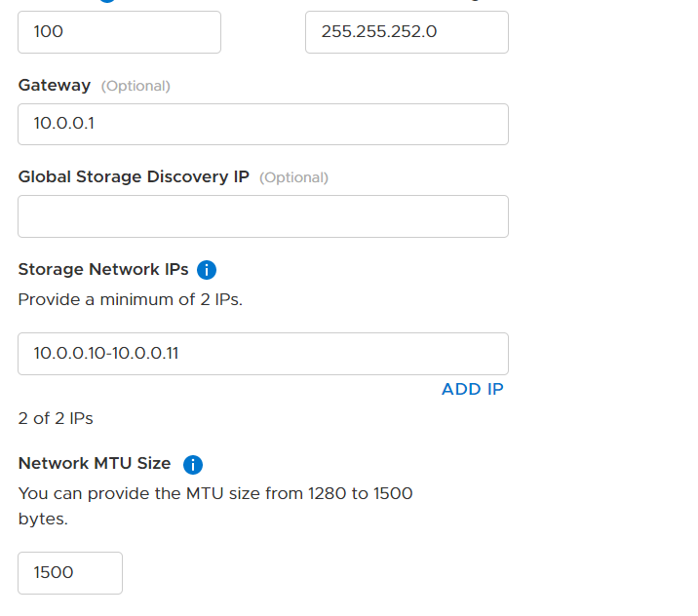Focus the field containing 100
This screenshot has height=616, width=698.
pos(119,32)
